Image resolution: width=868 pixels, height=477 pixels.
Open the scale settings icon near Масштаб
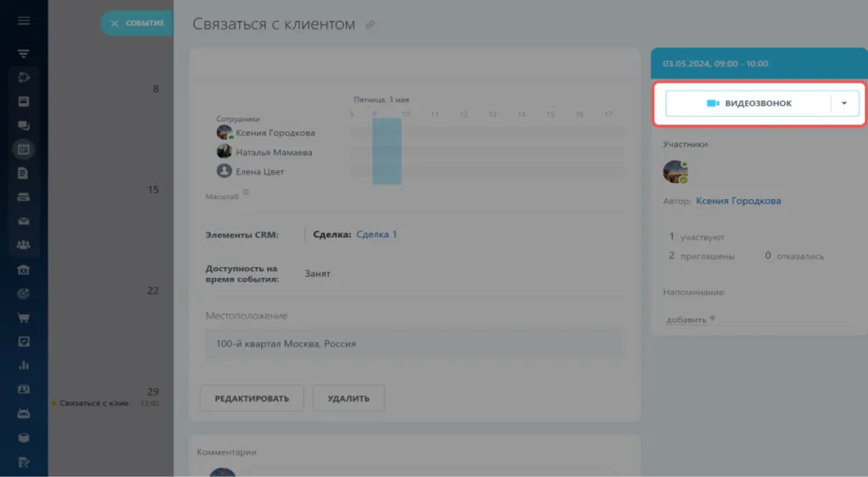pyautogui.click(x=246, y=192)
